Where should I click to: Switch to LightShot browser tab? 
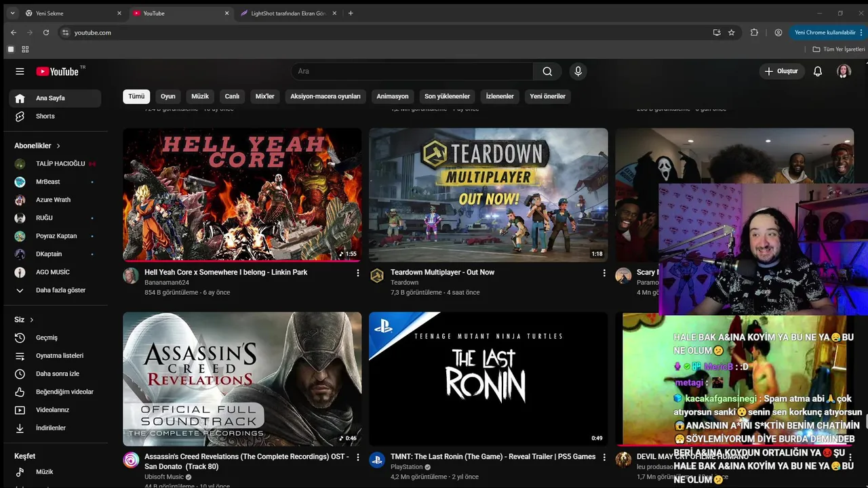288,14
